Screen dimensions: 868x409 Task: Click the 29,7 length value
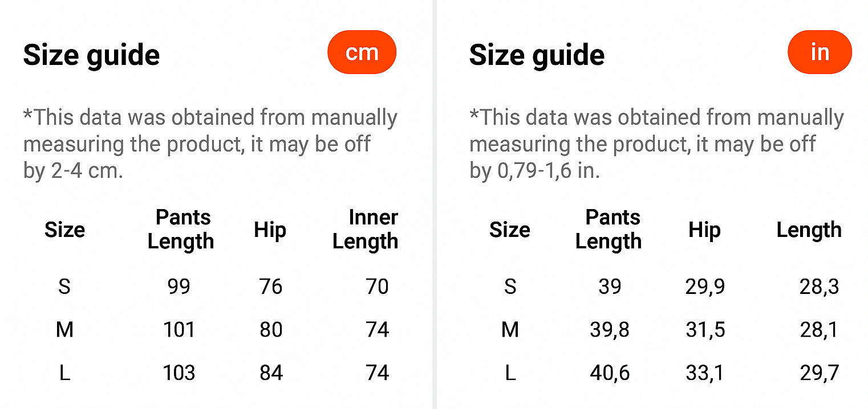(x=819, y=373)
